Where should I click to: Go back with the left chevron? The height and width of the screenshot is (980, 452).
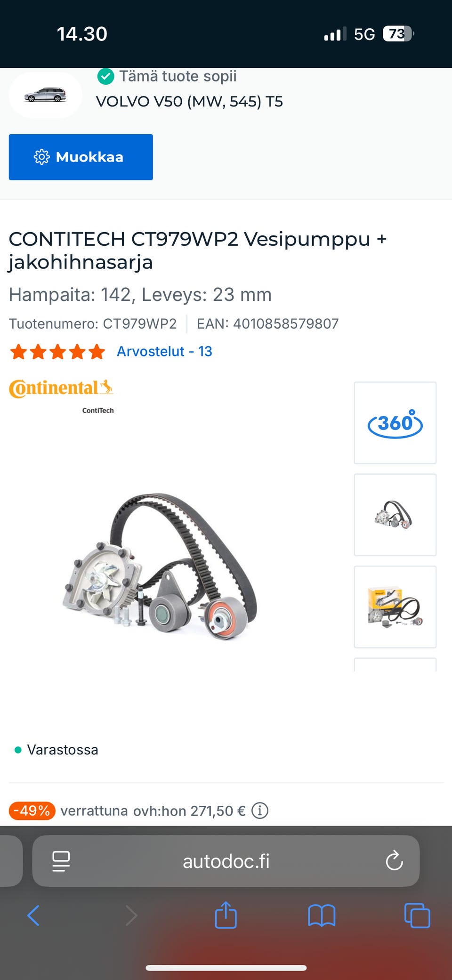coord(33,915)
